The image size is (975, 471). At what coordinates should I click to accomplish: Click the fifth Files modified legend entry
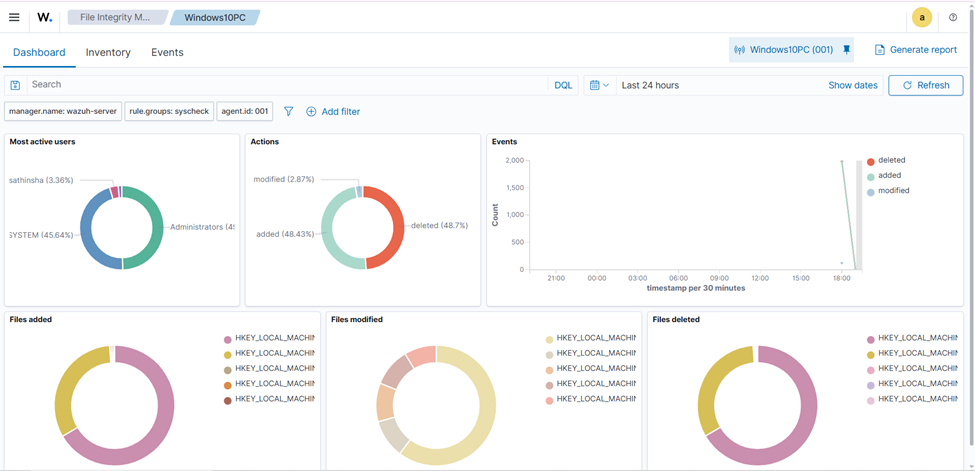590,399
